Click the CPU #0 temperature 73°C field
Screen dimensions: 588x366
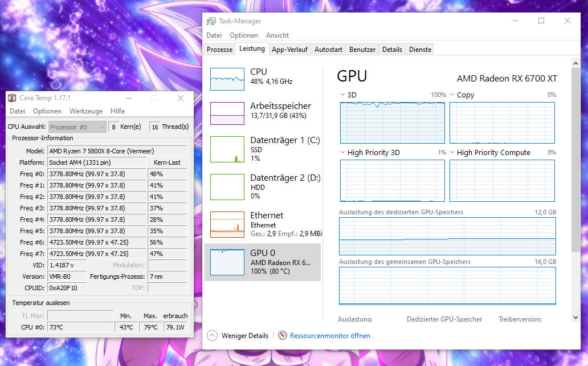(81, 327)
